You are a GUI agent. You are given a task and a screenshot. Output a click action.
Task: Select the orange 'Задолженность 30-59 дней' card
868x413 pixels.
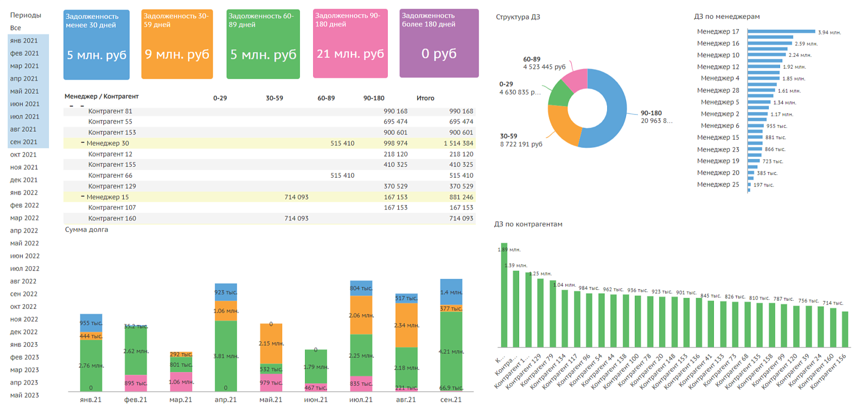click(177, 44)
